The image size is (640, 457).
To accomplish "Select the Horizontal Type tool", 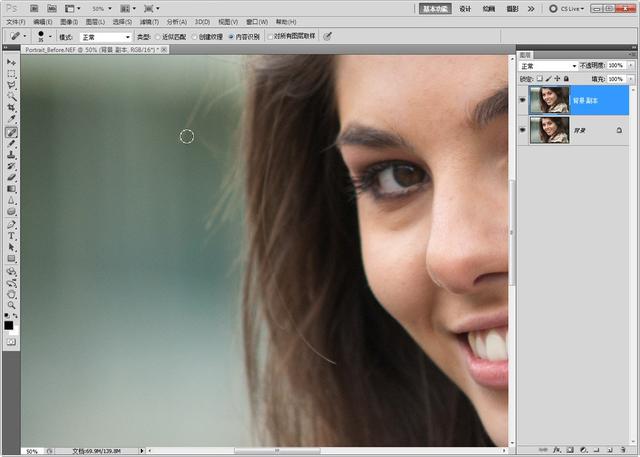I will coord(11,236).
